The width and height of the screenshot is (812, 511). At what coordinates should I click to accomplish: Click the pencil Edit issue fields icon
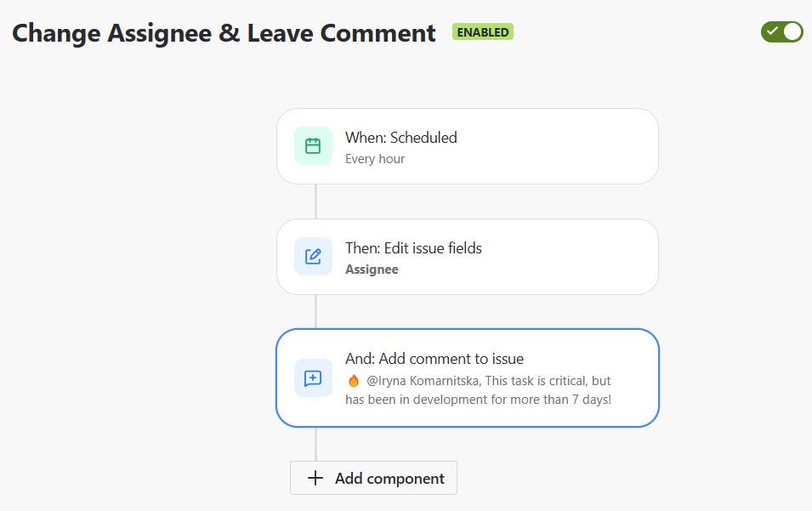coord(313,256)
